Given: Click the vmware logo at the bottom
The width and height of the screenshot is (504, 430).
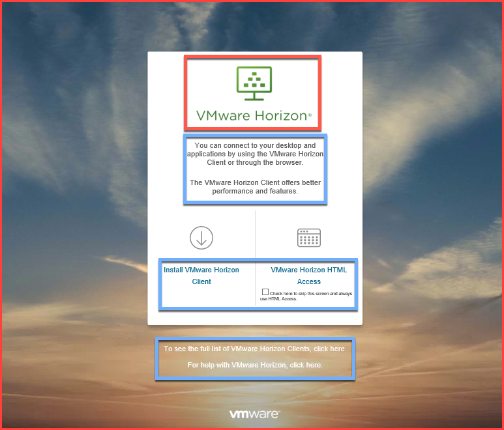Looking at the screenshot, I should pyautogui.click(x=254, y=414).
